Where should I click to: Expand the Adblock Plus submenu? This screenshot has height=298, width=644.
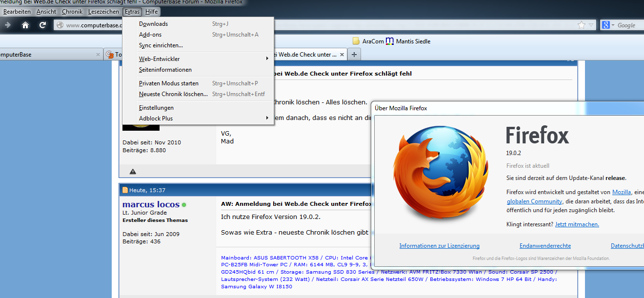pos(198,119)
